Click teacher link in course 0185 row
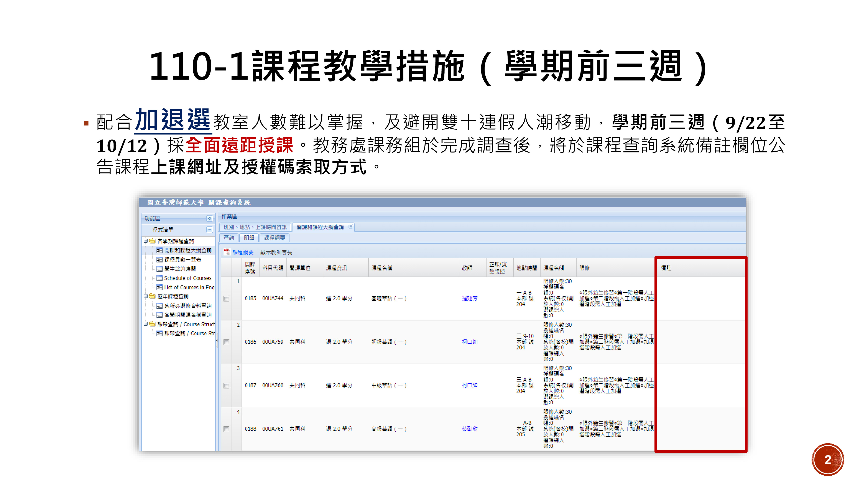This screenshot has width=868, height=488. point(469,298)
